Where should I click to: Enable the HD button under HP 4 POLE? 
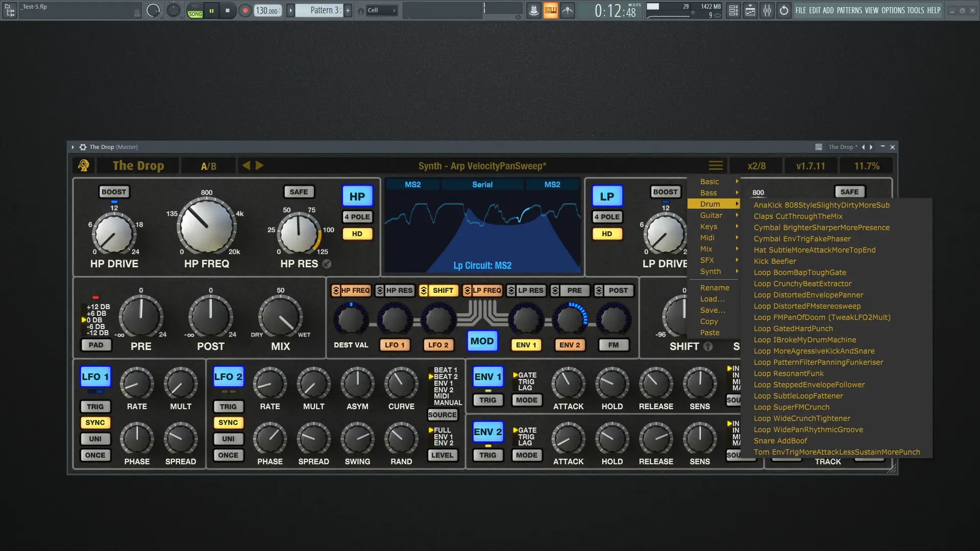[x=357, y=234]
